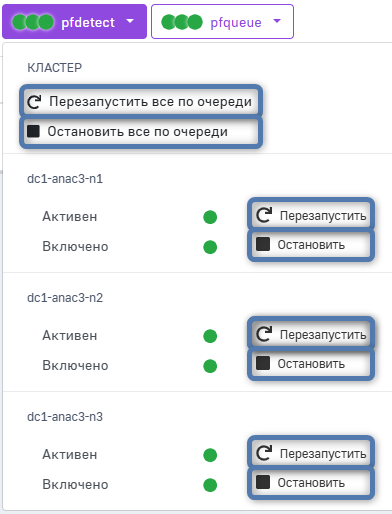Open the pfqueue service menu
This screenshot has width=392, height=514.
[x=222, y=22]
